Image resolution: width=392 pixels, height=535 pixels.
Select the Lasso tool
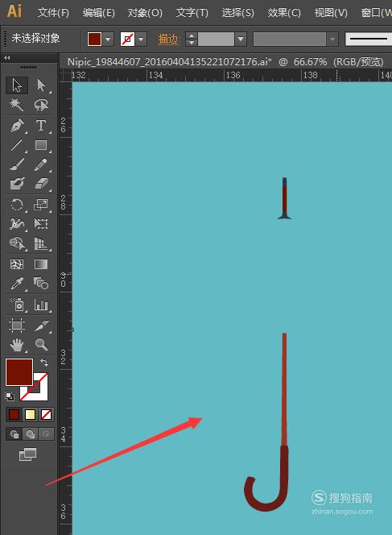41,105
